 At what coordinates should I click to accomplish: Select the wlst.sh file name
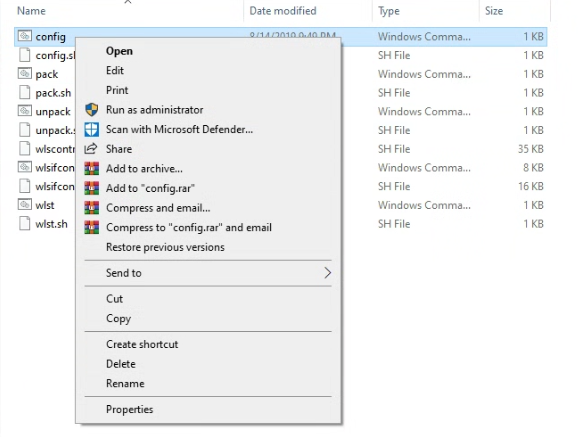coord(51,224)
